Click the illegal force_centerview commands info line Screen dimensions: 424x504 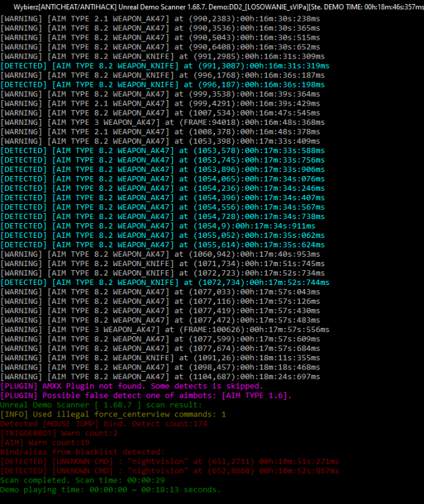pyautogui.click(x=113, y=415)
